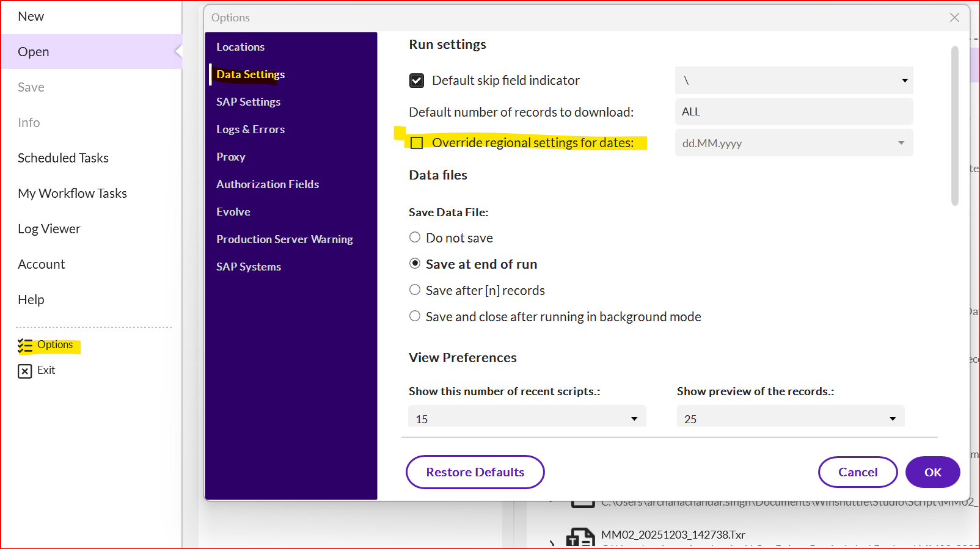Select the Do not save radio button

click(x=415, y=237)
